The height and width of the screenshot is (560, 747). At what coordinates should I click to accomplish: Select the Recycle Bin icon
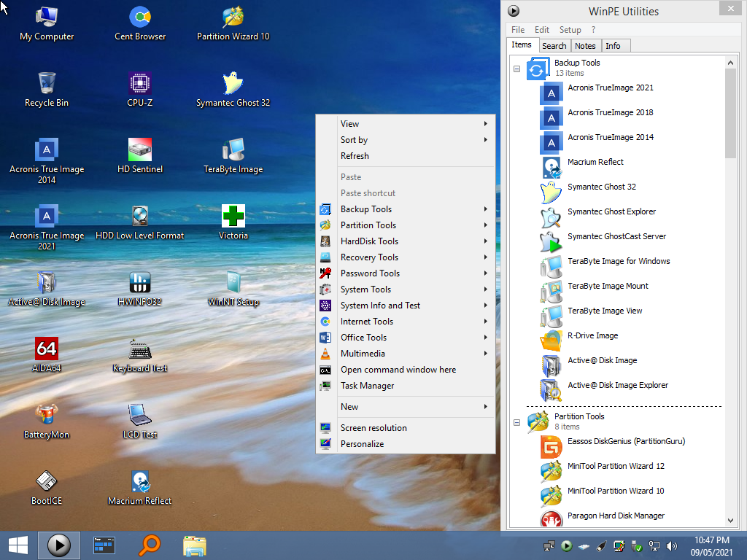(47, 90)
